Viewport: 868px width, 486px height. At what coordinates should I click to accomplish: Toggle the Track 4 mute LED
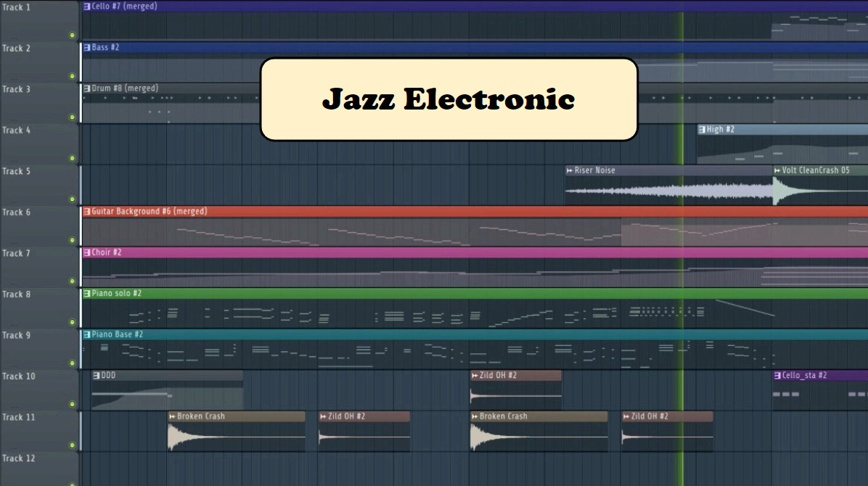tap(72, 157)
